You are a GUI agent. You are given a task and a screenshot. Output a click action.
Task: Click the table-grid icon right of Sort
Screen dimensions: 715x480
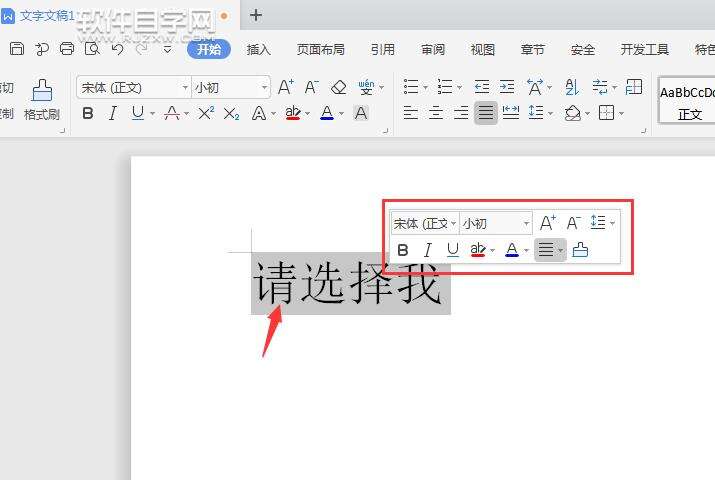[634, 87]
